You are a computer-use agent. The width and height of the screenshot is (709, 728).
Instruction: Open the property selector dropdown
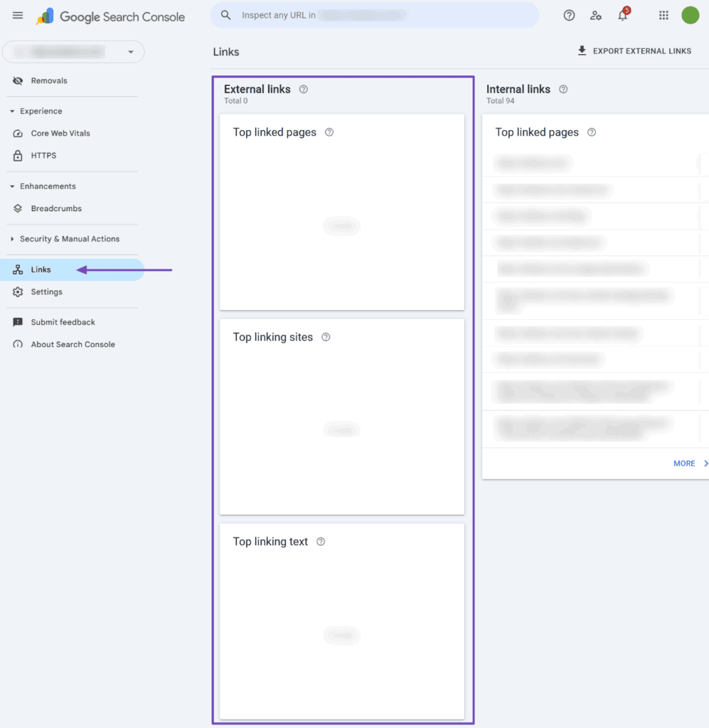pyautogui.click(x=130, y=51)
